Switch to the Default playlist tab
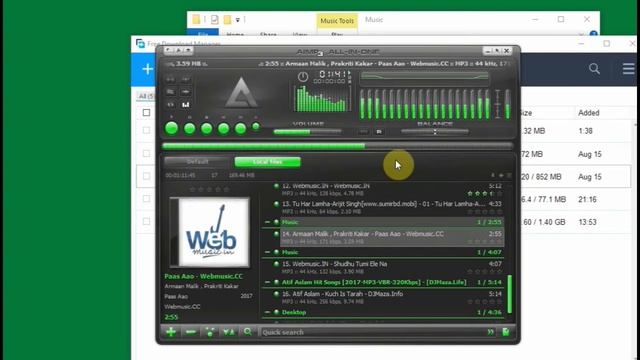Screen dimensions: 640x360 198,162
